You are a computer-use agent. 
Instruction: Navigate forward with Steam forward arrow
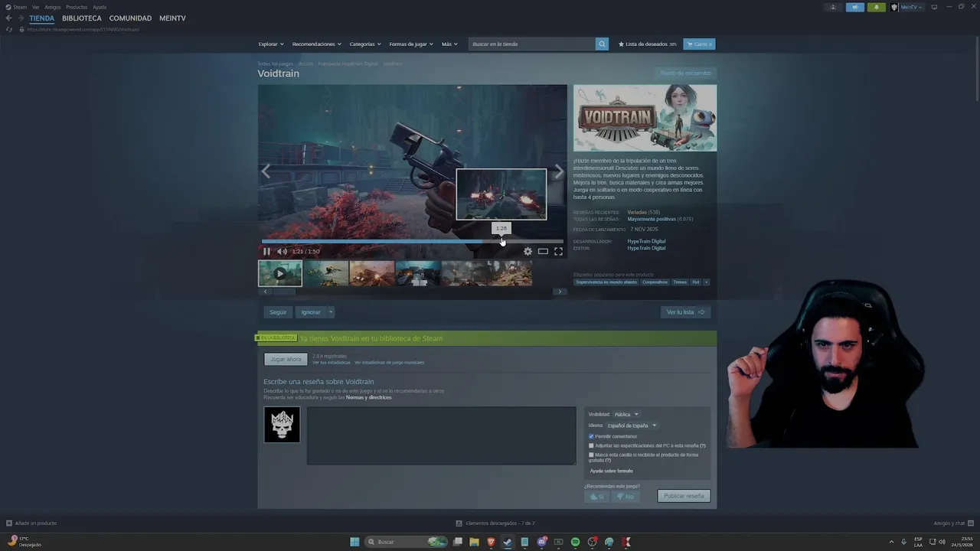pyautogui.click(x=21, y=18)
